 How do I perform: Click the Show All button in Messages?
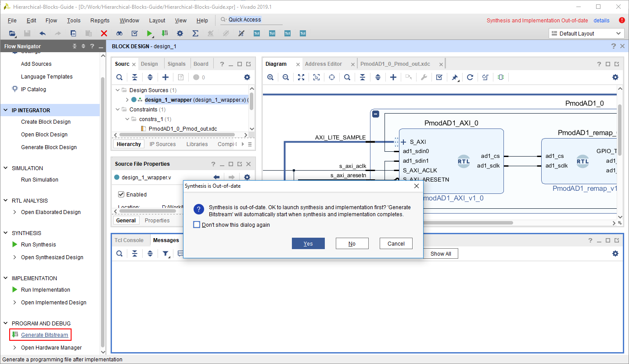[441, 254]
